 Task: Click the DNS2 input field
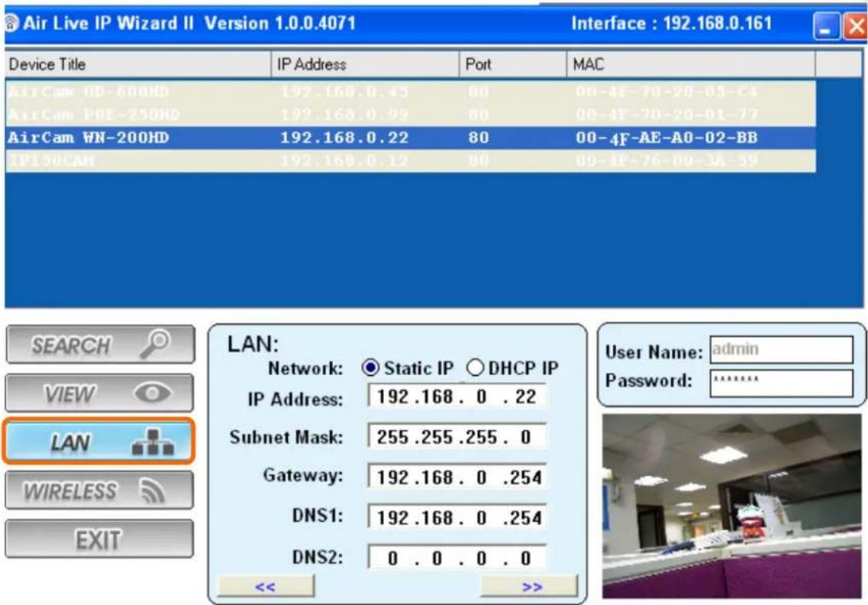(457, 558)
